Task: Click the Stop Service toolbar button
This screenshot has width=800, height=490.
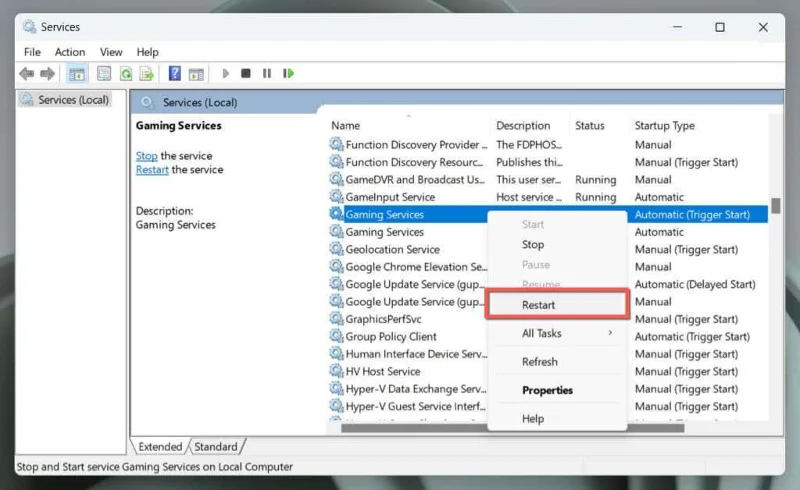Action: [x=246, y=73]
